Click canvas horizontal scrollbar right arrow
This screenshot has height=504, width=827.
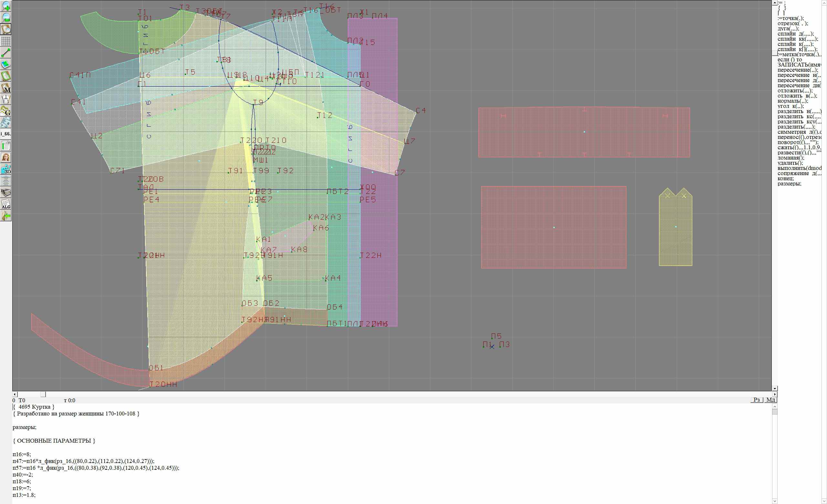(775, 394)
